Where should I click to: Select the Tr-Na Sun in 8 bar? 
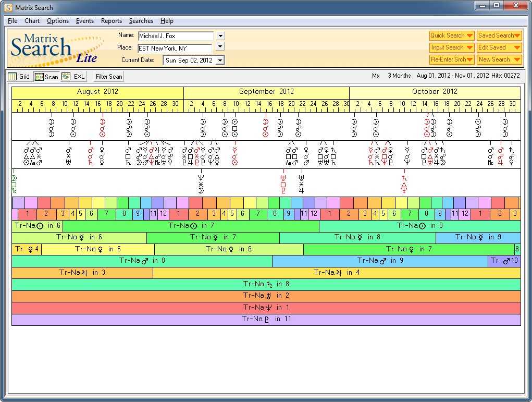420,226
